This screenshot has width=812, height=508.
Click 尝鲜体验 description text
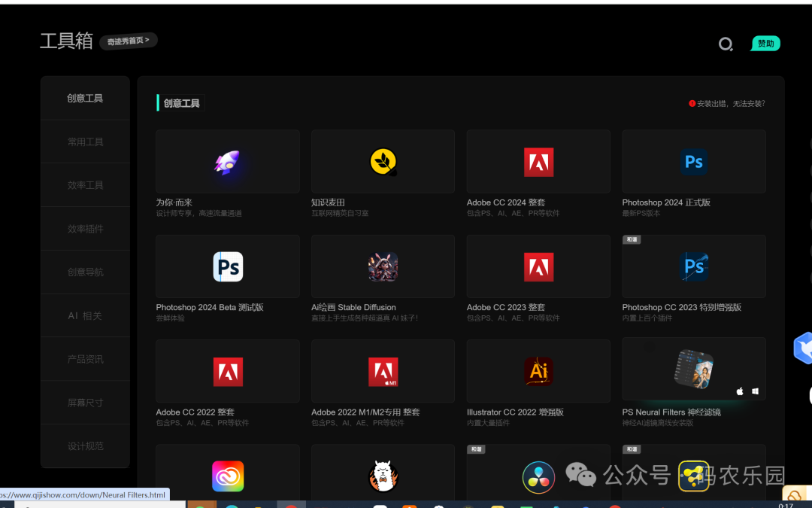(x=171, y=318)
